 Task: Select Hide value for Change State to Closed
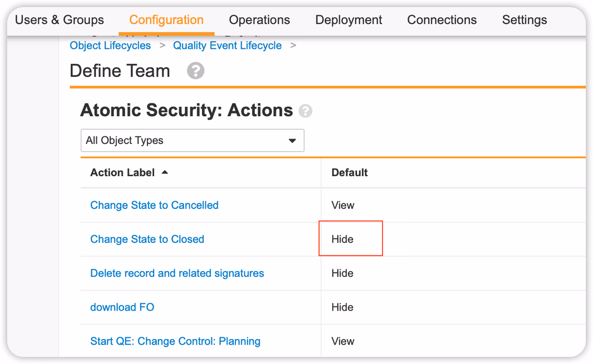[342, 239]
